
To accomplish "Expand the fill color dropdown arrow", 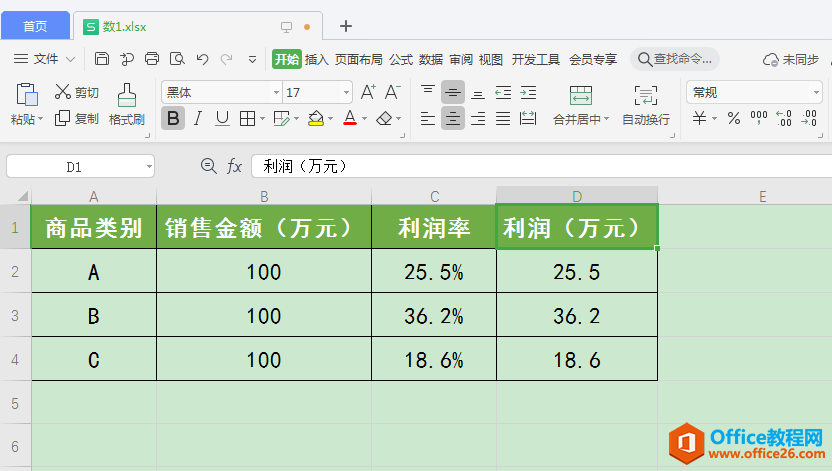I will (x=330, y=119).
